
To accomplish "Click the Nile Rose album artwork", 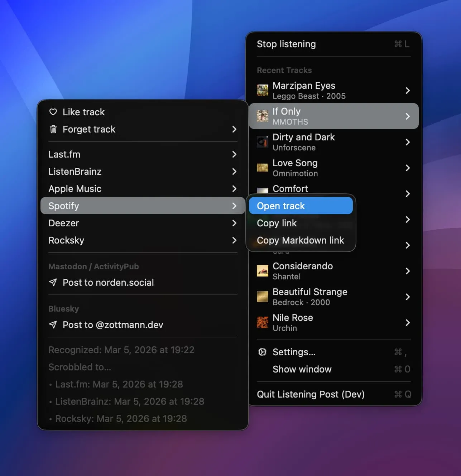I will pos(263,322).
